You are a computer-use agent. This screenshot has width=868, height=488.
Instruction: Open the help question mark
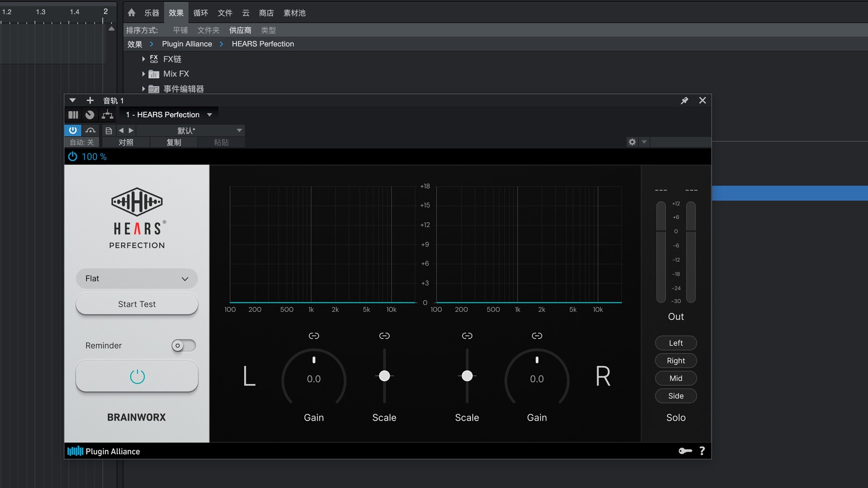click(x=702, y=451)
